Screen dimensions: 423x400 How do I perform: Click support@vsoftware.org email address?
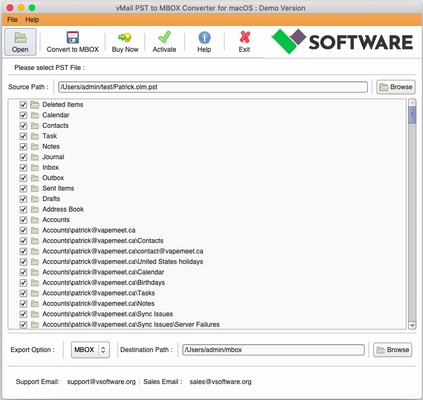click(x=101, y=382)
